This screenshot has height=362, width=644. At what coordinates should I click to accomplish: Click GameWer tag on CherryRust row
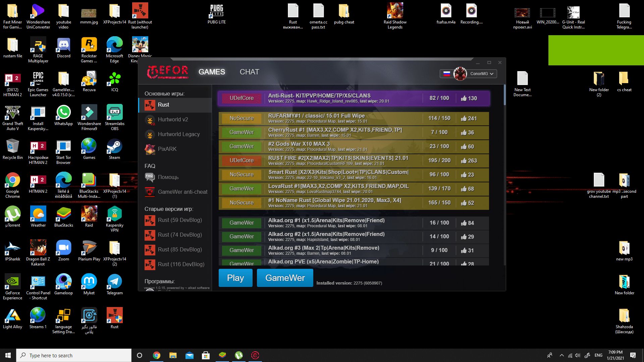241,132
